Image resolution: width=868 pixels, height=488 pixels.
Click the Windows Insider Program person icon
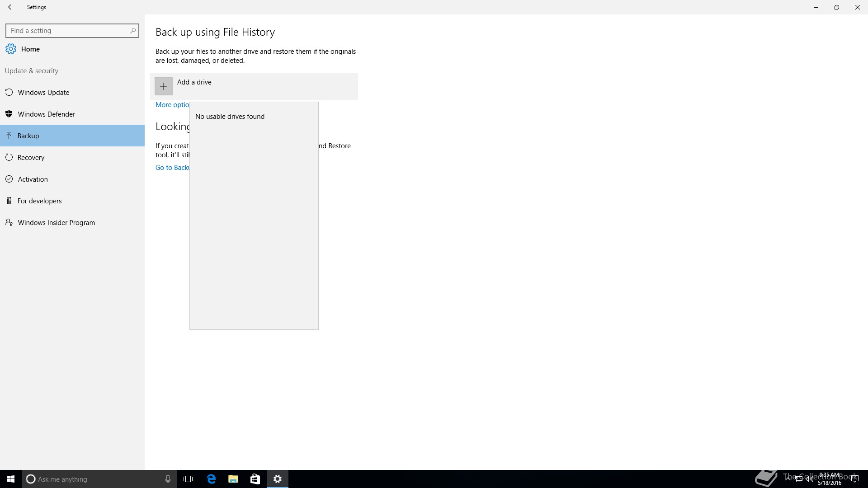pyautogui.click(x=9, y=222)
